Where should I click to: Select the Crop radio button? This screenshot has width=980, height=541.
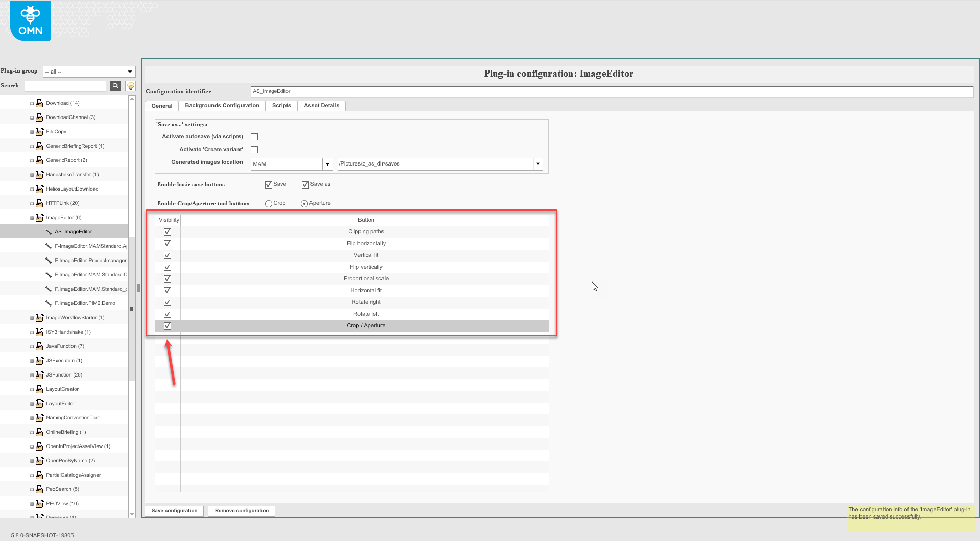tap(268, 203)
